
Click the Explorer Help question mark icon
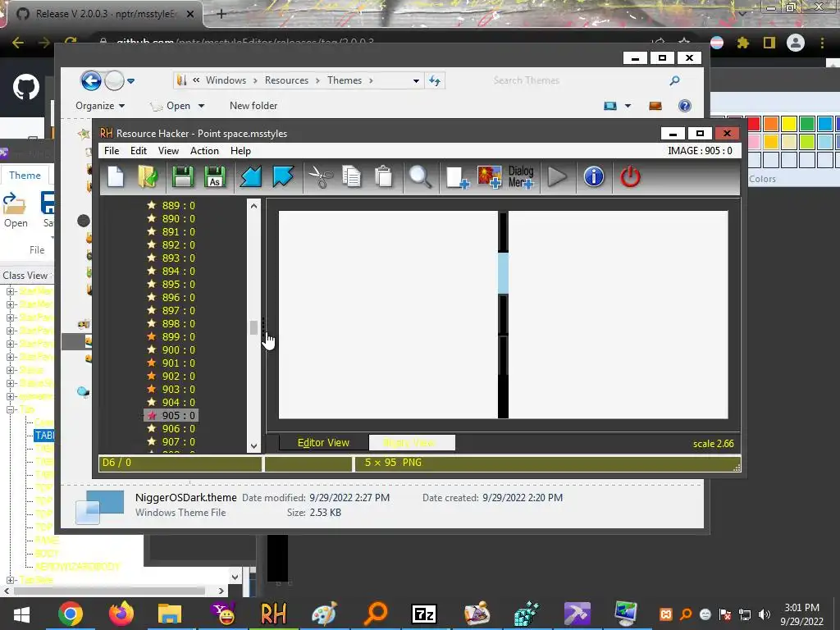(x=685, y=106)
